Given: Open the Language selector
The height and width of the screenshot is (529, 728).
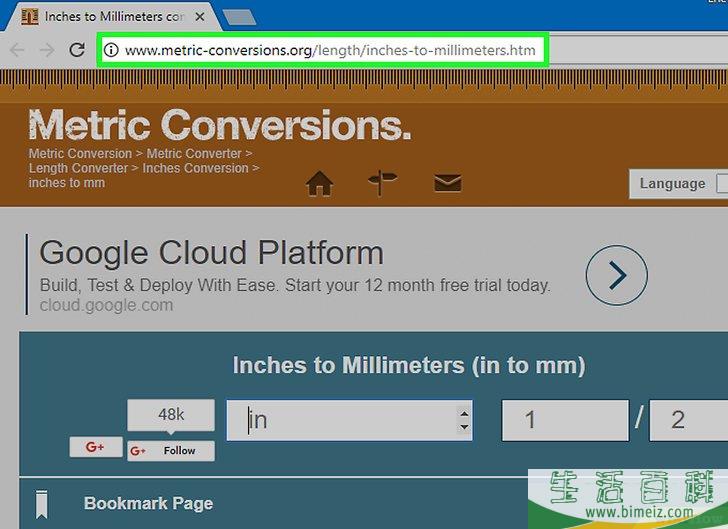Looking at the screenshot, I should 678,184.
